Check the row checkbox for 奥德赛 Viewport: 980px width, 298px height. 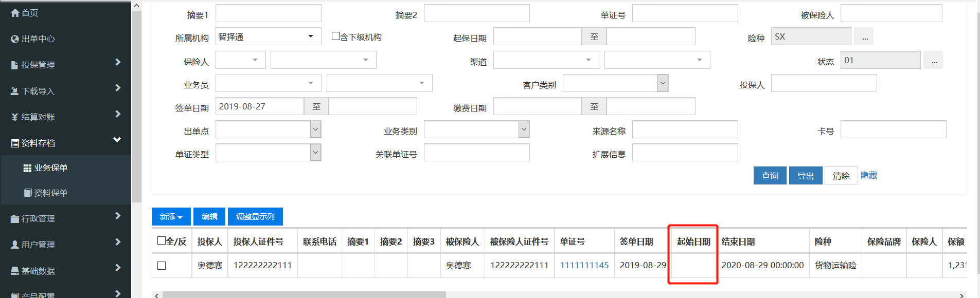162,266
